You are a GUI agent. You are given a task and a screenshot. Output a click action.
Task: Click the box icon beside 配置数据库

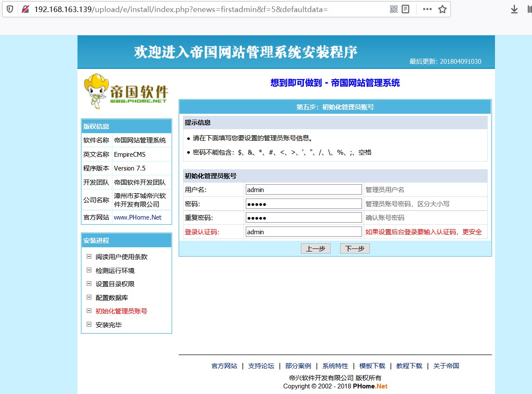(x=89, y=297)
